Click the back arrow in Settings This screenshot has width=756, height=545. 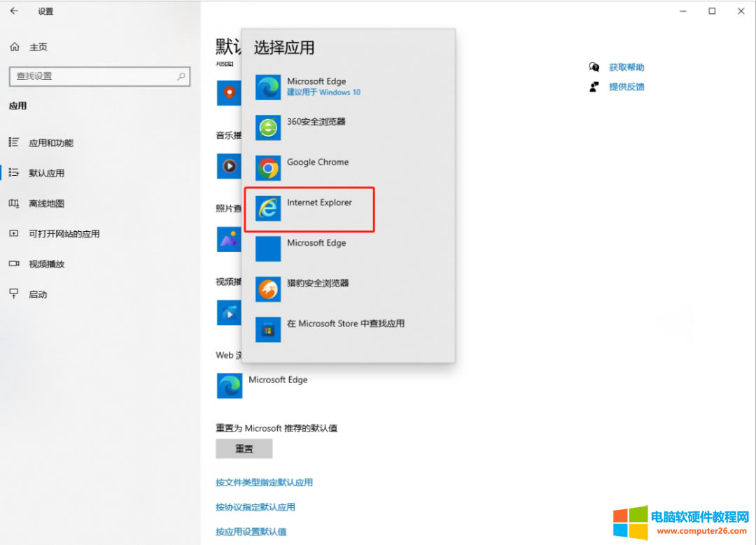pyautogui.click(x=14, y=11)
